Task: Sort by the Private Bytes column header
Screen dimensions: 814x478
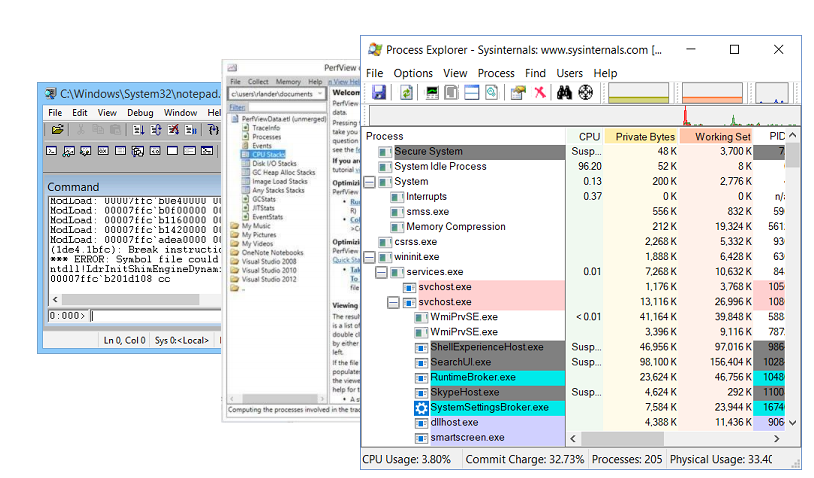Action: (x=641, y=136)
